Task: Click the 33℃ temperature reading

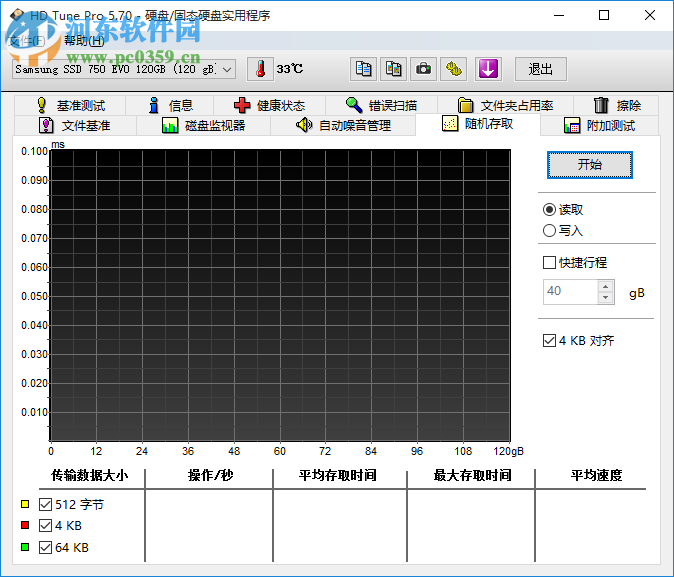Action: tap(290, 69)
